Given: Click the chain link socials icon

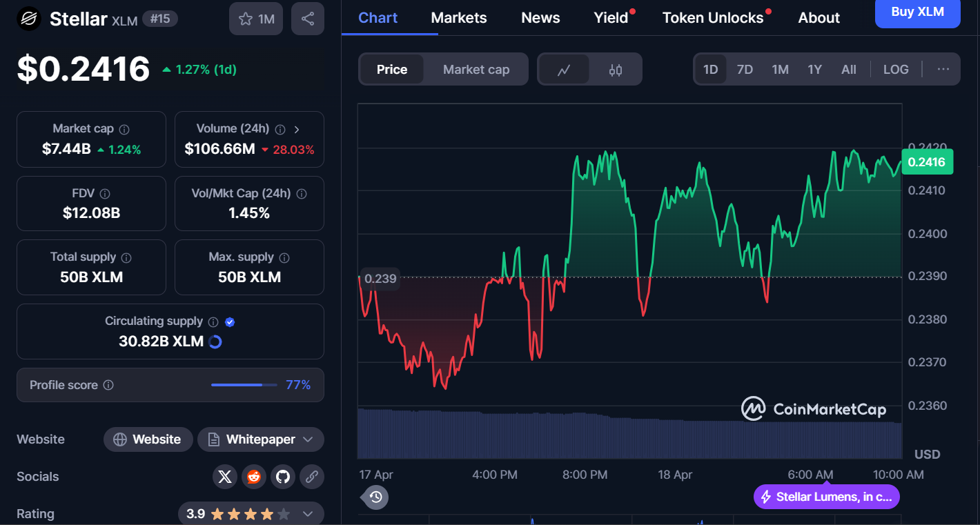Looking at the screenshot, I should click(312, 477).
